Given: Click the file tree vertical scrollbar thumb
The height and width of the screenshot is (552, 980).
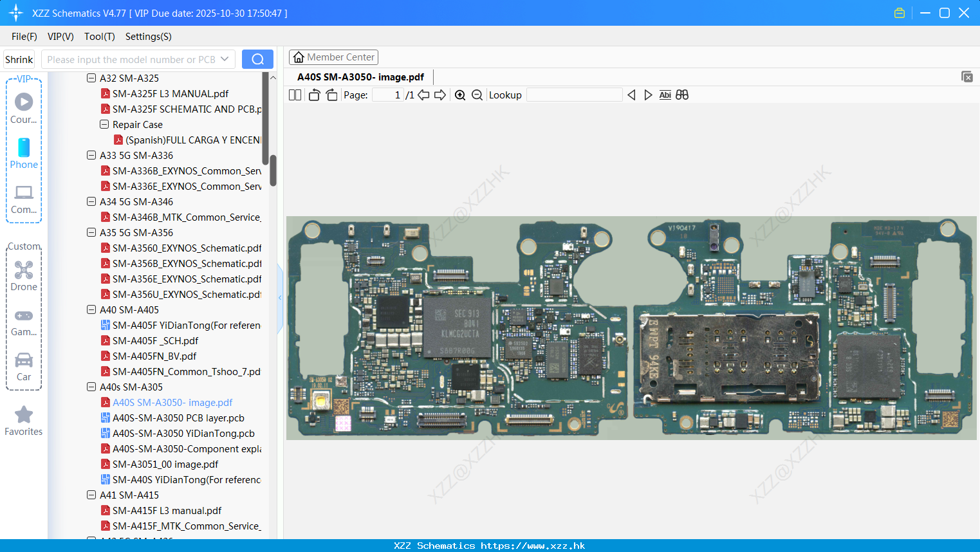Looking at the screenshot, I should [x=273, y=170].
